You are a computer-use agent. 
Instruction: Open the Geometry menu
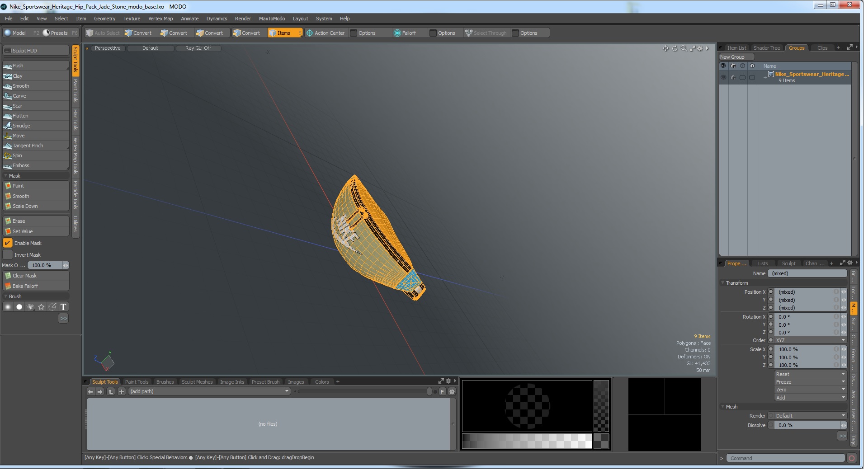104,19
